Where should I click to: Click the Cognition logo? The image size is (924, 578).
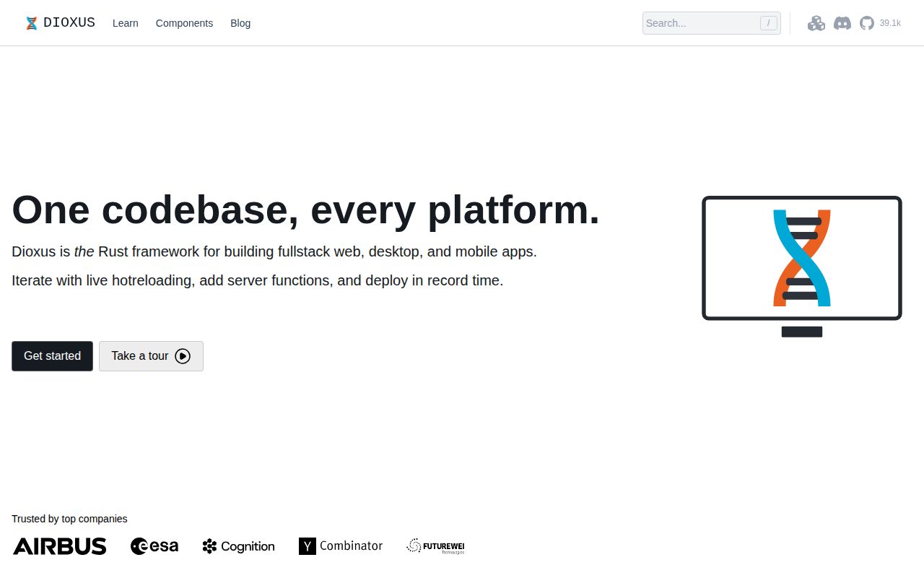click(238, 546)
